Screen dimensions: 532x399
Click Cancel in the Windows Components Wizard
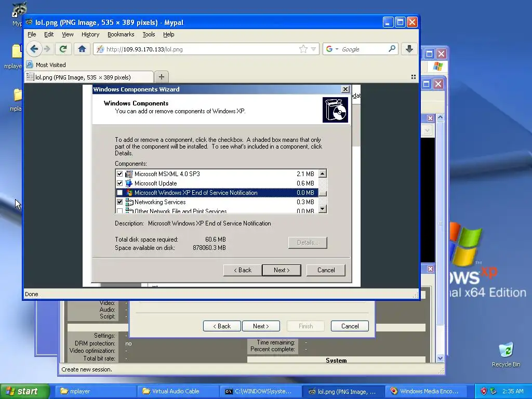click(x=326, y=270)
